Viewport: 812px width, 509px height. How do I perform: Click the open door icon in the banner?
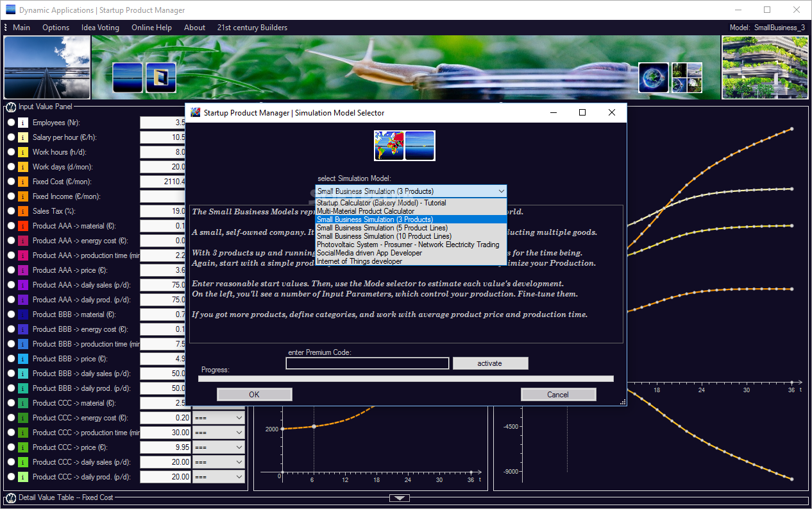pyautogui.click(x=161, y=78)
